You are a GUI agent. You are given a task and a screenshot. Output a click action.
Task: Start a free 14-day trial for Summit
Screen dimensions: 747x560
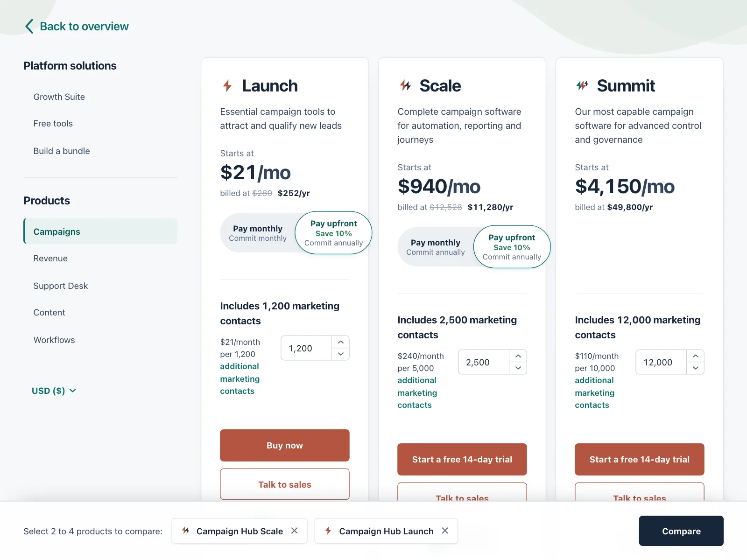pos(640,460)
